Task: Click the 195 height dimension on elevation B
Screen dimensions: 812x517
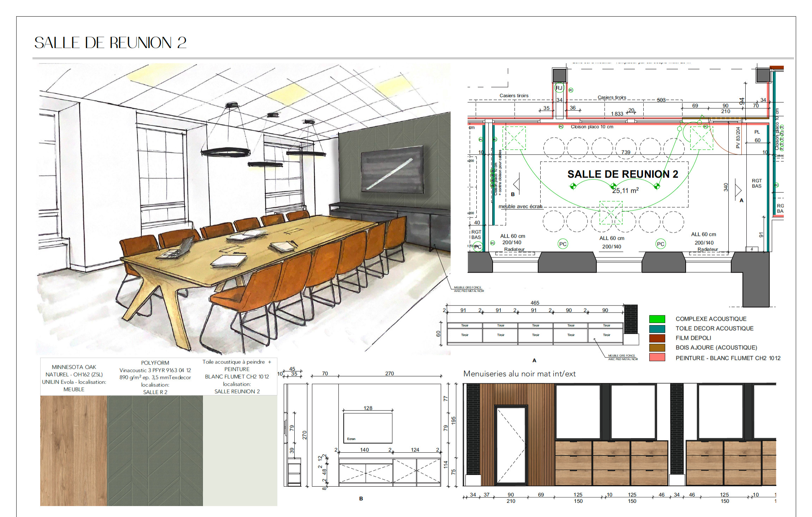Action: coord(453,420)
